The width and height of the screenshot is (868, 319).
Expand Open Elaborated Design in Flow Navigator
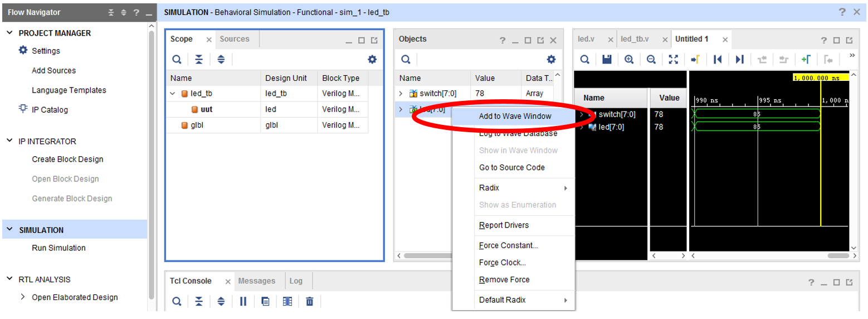click(x=22, y=297)
